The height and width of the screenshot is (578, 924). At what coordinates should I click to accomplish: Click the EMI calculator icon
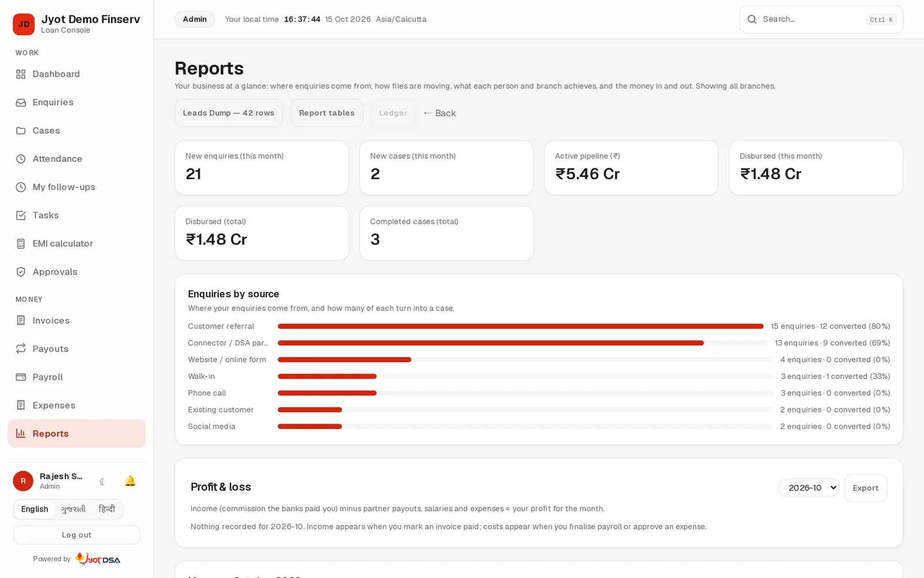[21, 244]
